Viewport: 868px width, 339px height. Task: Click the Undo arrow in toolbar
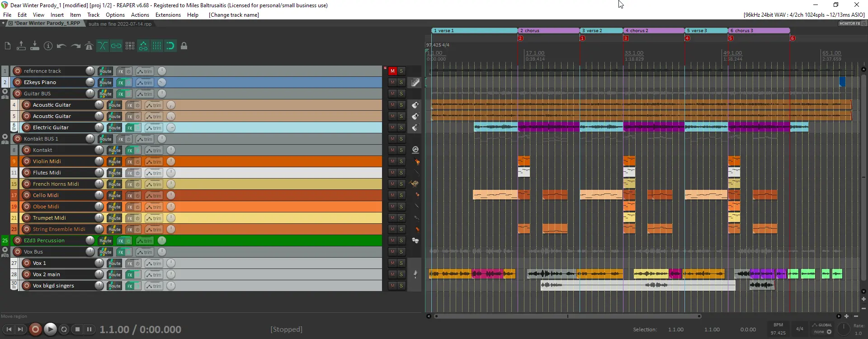(62, 46)
